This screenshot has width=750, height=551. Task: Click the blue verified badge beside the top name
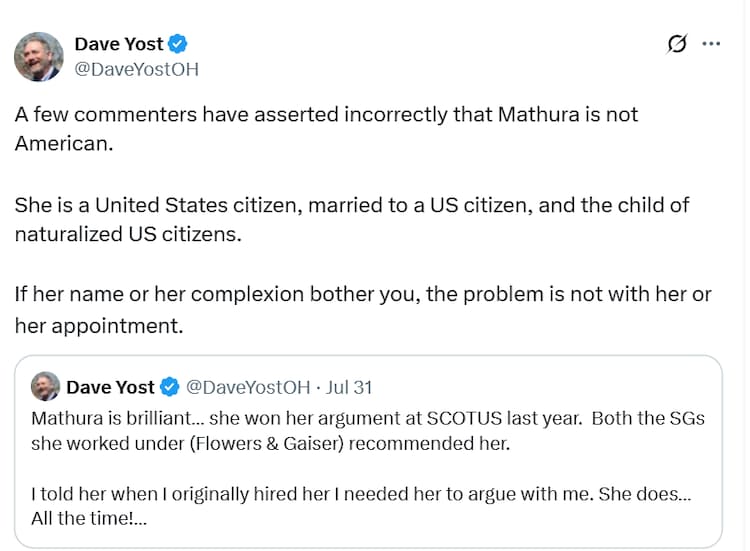click(179, 44)
